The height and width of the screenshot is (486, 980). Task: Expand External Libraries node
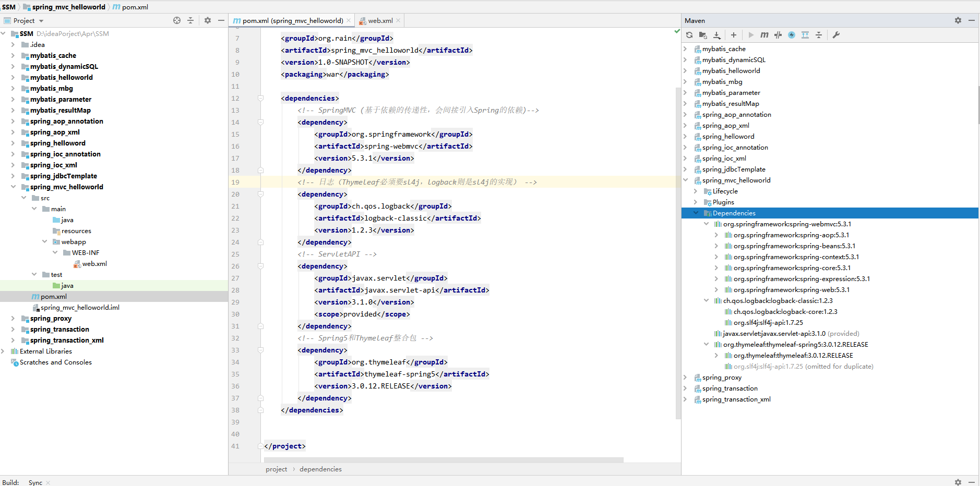[3, 351]
